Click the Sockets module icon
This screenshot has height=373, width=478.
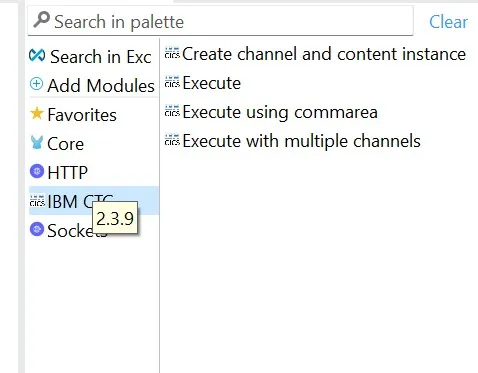[x=37, y=229]
